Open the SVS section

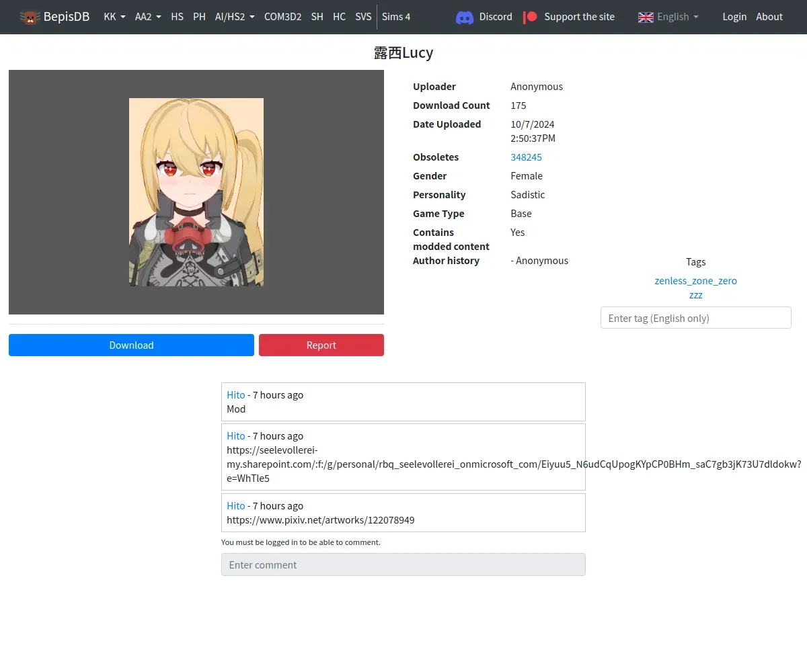363,17
